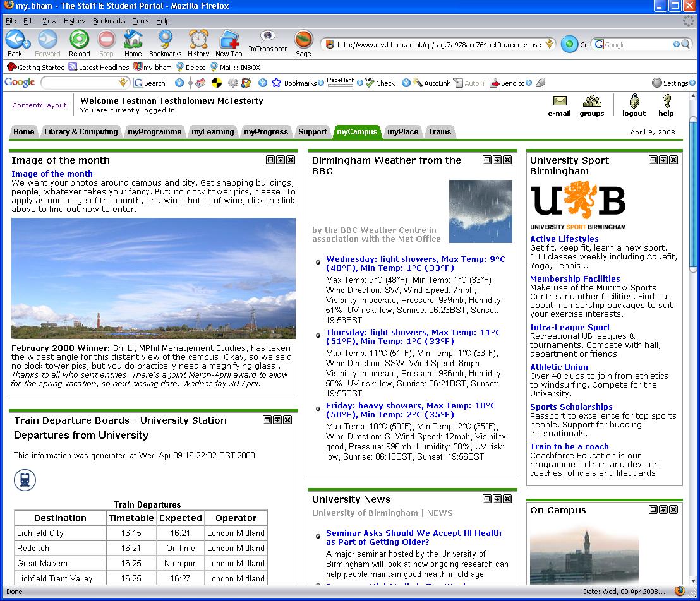Open the Content/Layout link

39,105
